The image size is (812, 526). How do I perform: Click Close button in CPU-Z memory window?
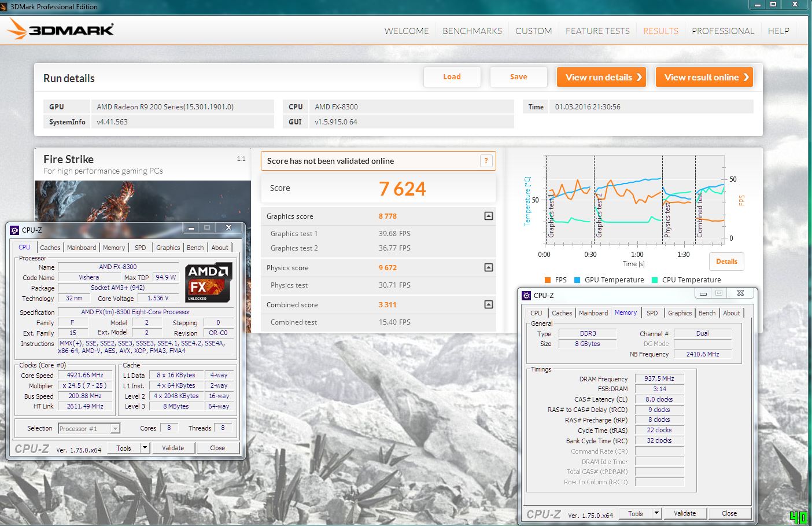click(x=729, y=513)
